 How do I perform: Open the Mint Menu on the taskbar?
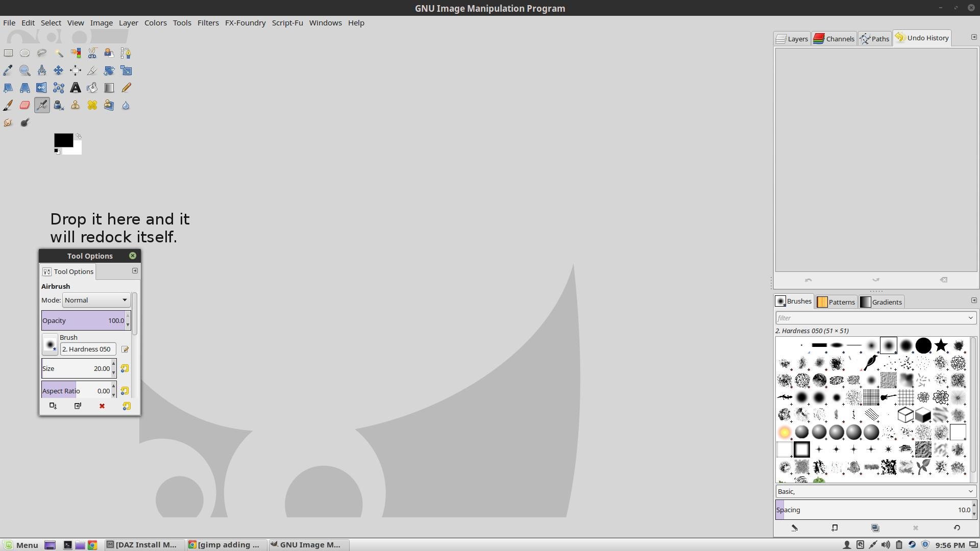[x=20, y=545]
